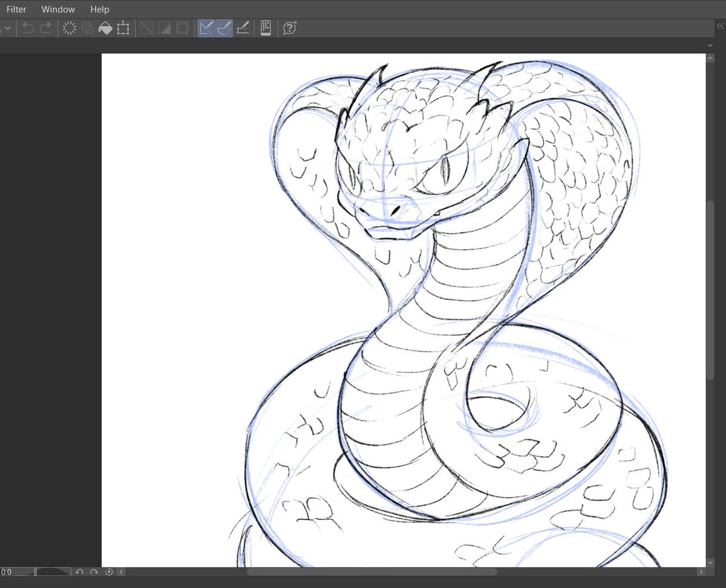The image size is (726, 588).
Task: Toggle Snap to Special Ruler
Action: click(223, 28)
